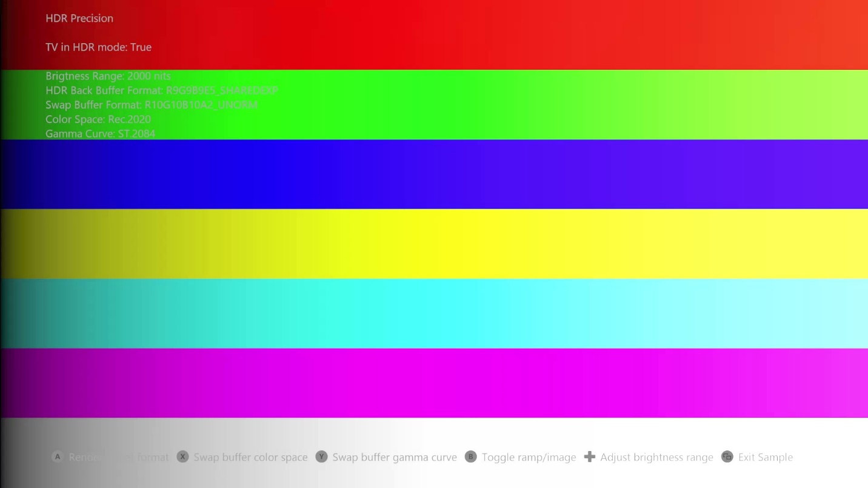Click the 'HDR Back Buffer Format' line
This screenshot has width=868, height=488.
[x=162, y=91]
